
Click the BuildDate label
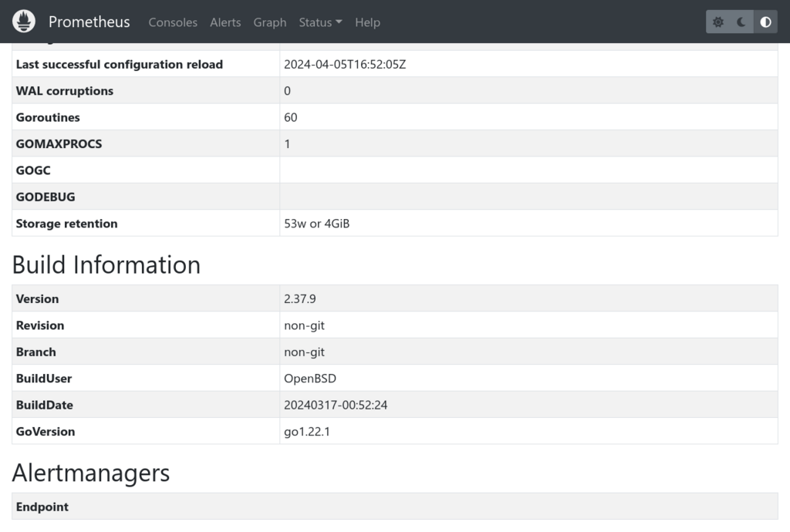[x=44, y=405]
